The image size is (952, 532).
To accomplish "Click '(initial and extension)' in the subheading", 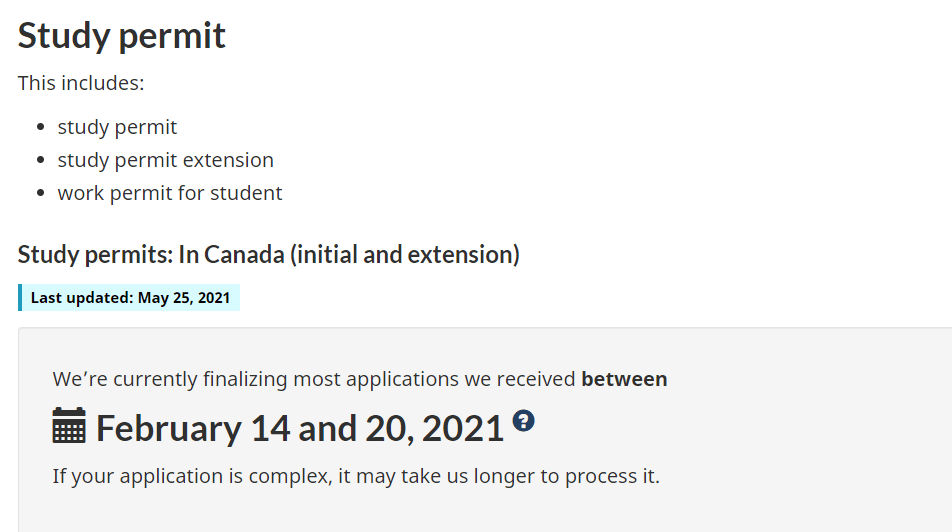I will click(405, 255).
